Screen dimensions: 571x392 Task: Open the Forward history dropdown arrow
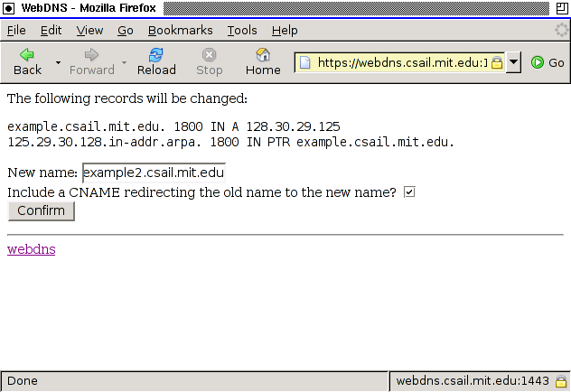[124, 62]
